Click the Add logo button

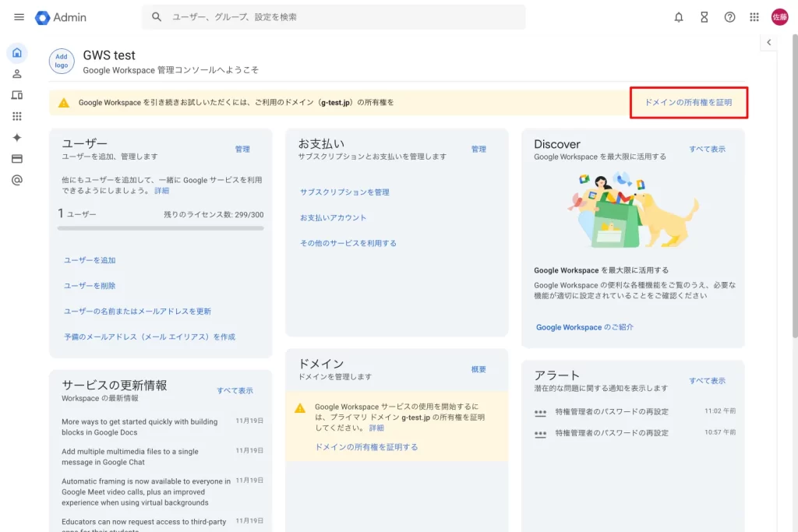click(61, 60)
